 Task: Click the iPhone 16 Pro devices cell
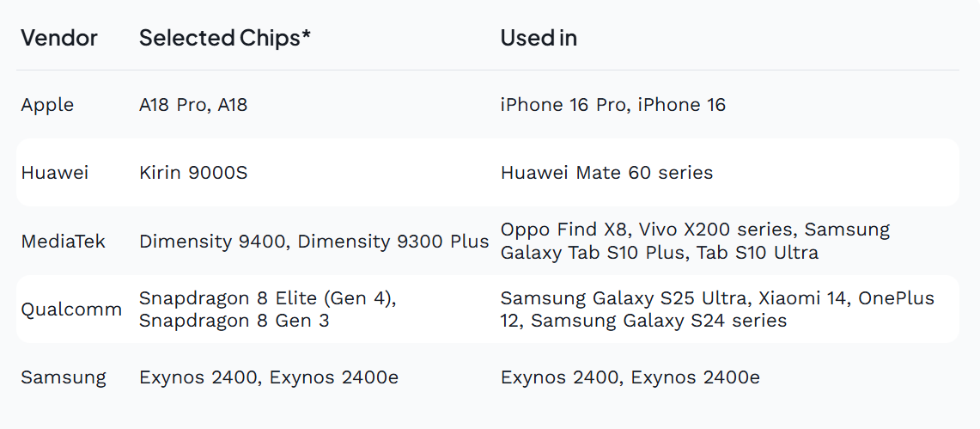[613, 105]
